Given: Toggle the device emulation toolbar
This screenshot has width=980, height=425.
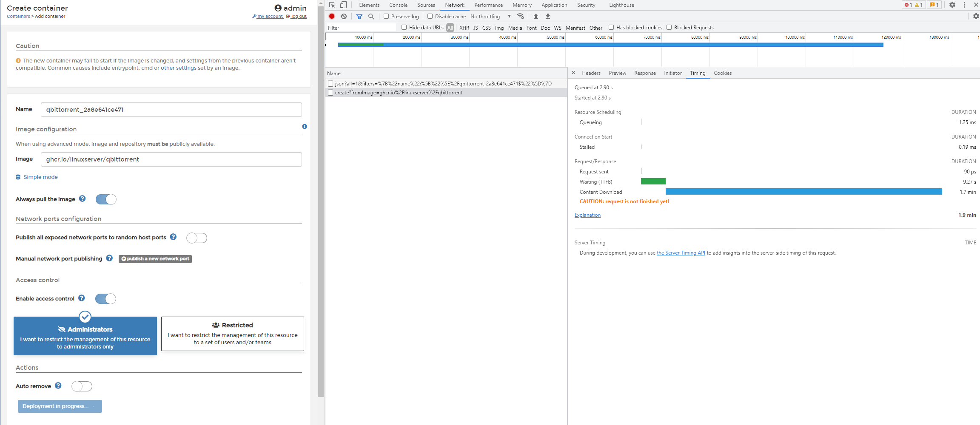Looking at the screenshot, I should pos(344,5).
